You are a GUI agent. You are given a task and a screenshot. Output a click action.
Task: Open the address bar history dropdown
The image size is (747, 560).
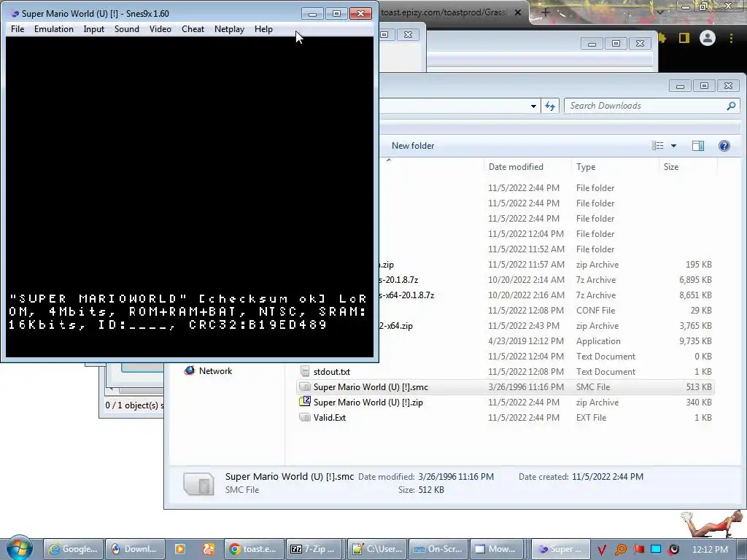[533, 106]
